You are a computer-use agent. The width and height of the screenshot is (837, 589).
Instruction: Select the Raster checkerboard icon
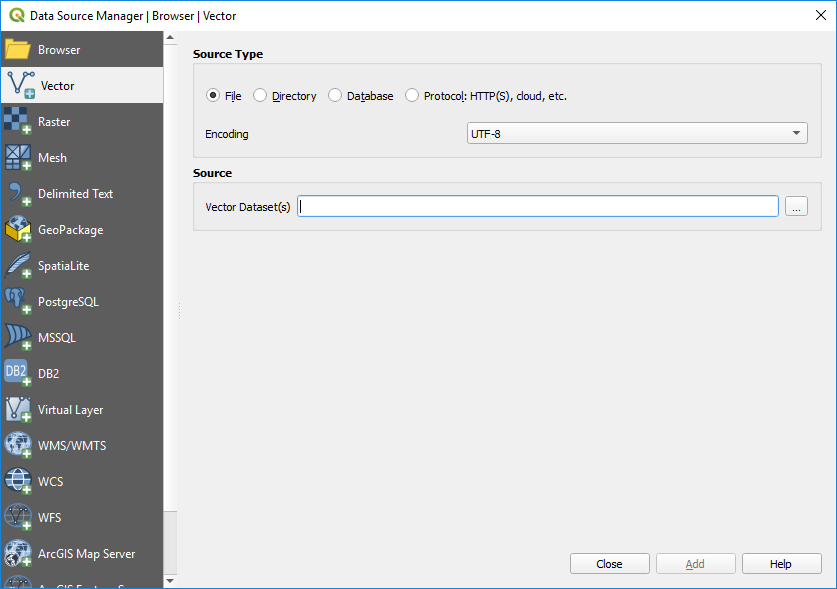coord(18,121)
